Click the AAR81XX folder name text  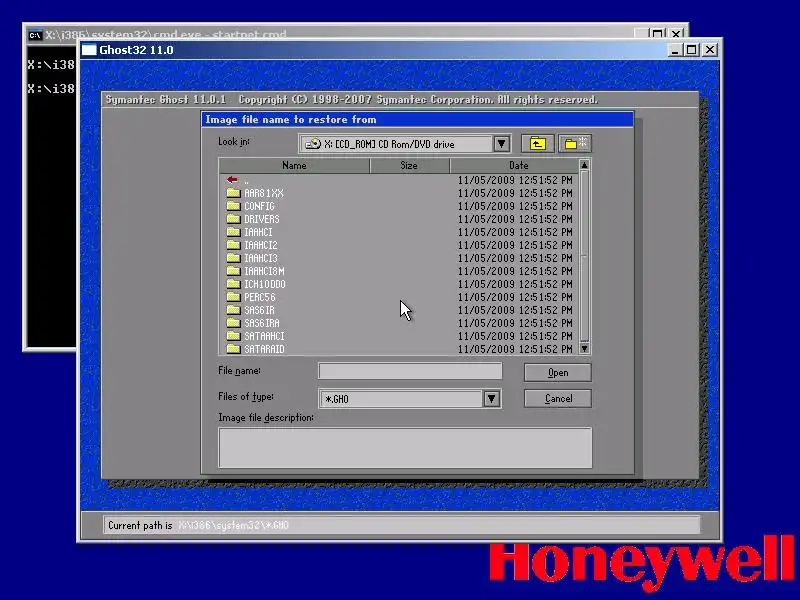(x=264, y=193)
